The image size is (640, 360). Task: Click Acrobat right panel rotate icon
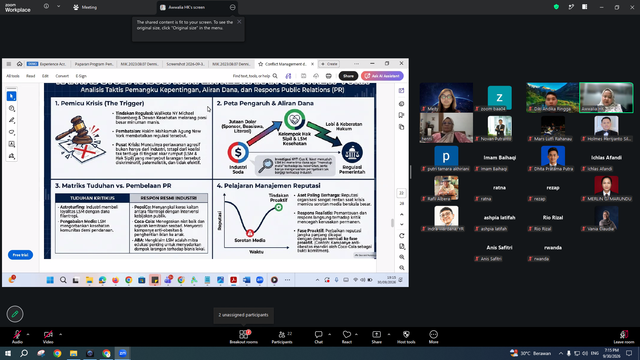[402, 236]
